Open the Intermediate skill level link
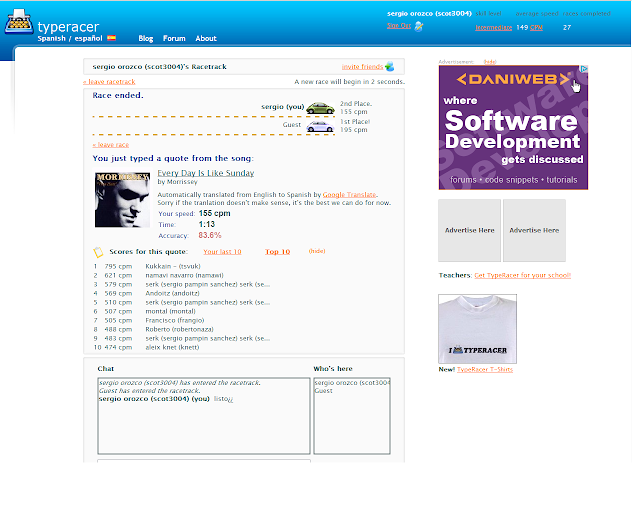 [493, 27]
